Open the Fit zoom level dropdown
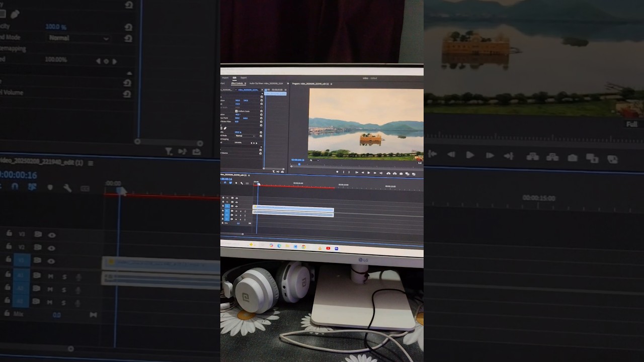 pyautogui.click(x=314, y=160)
